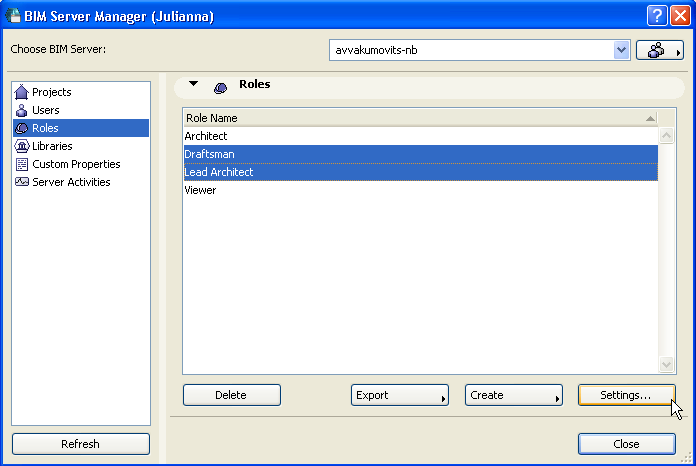The height and width of the screenshot is (466, 696).
Task: Select Roles in the sidebar
Action: (x=81, y=128)
